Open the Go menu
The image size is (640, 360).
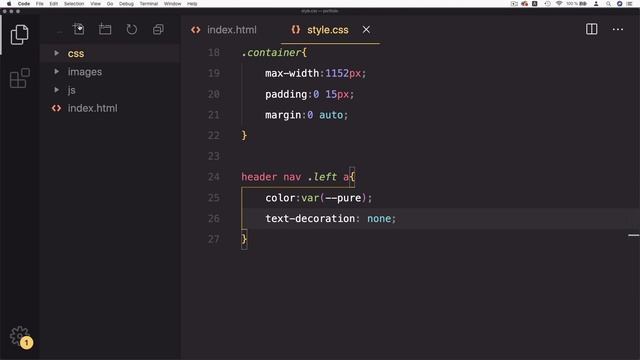tap(110, 4)
